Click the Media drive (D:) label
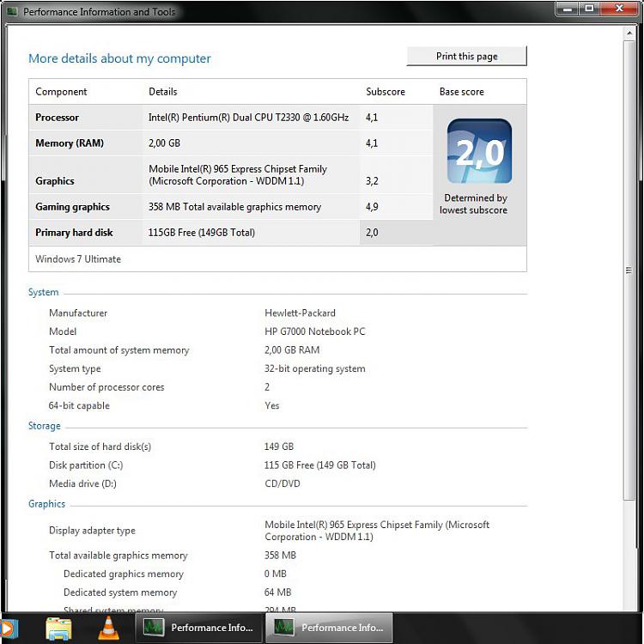 click(82, 483)
